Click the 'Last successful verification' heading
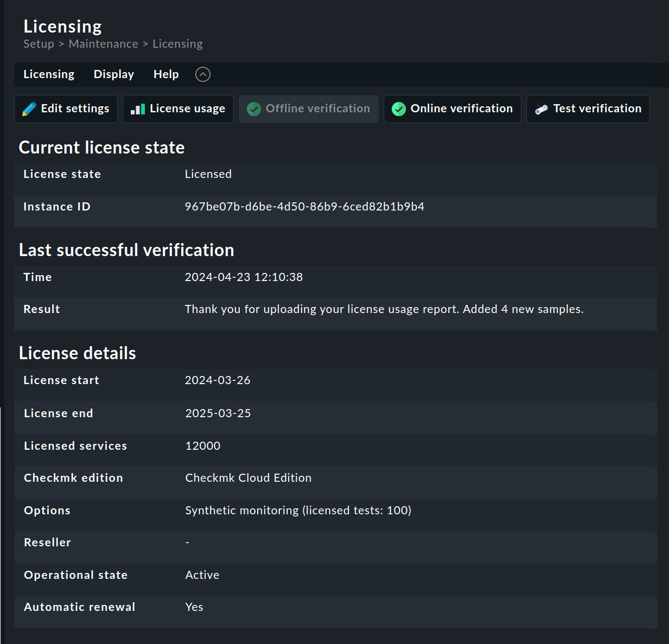 coord(126,250)
